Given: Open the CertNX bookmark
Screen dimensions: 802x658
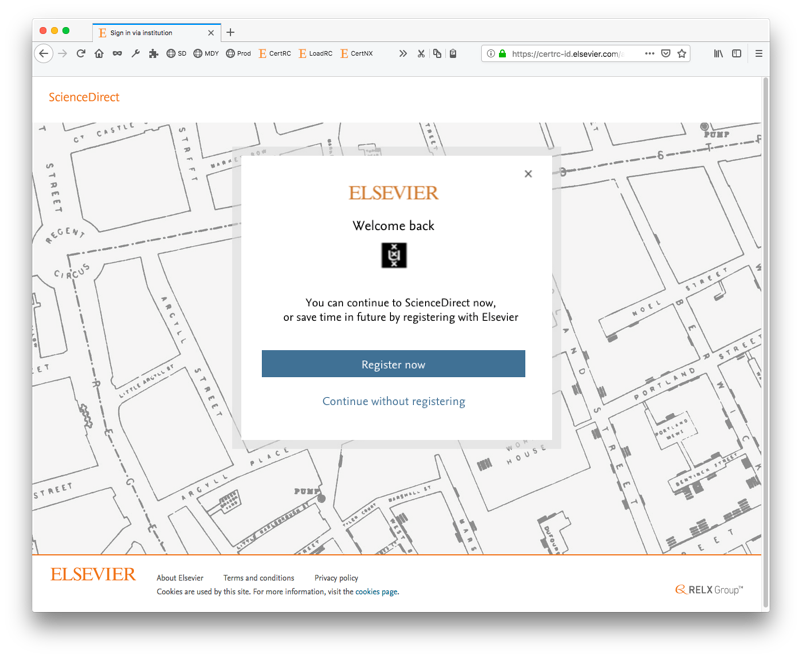Looking at the screenshot, I should pyautogui.click(x=357, y=53).
